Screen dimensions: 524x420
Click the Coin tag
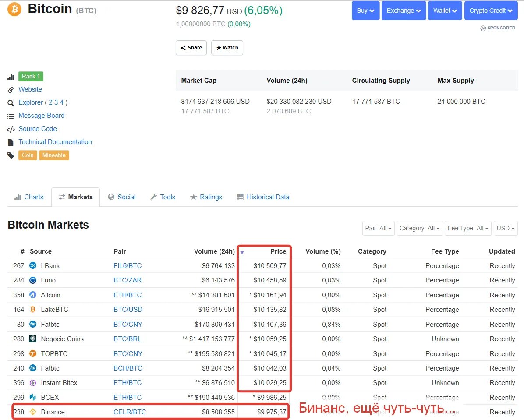[x=28, y=155]
